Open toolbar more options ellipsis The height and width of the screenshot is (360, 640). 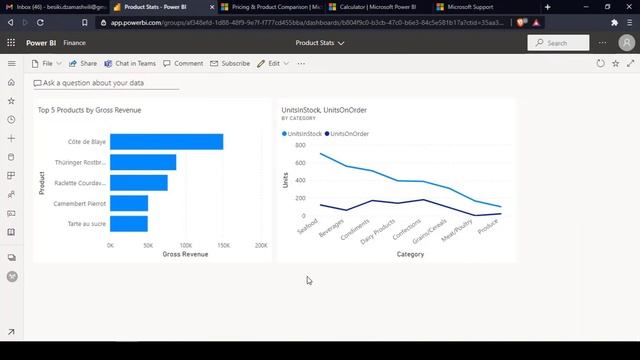point(301,64)
